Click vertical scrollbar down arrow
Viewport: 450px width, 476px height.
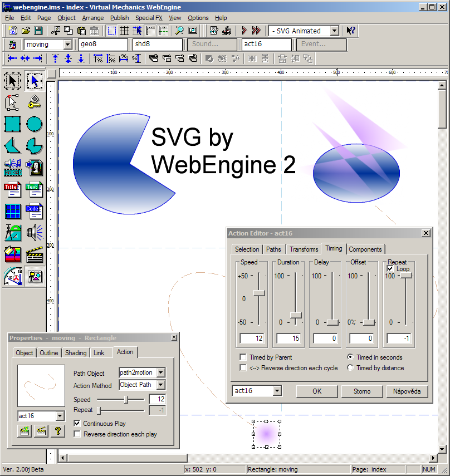tap(442, 449)
